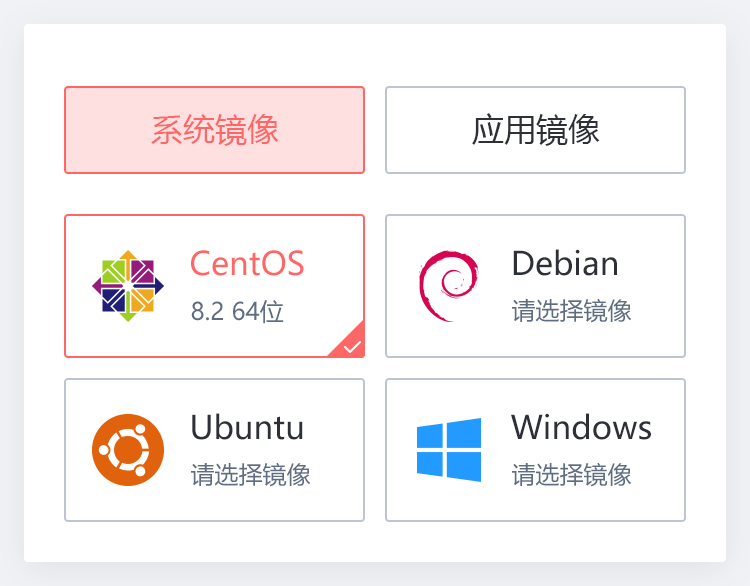Select the highlighted CentOS system card

click(x=214, y=286)
